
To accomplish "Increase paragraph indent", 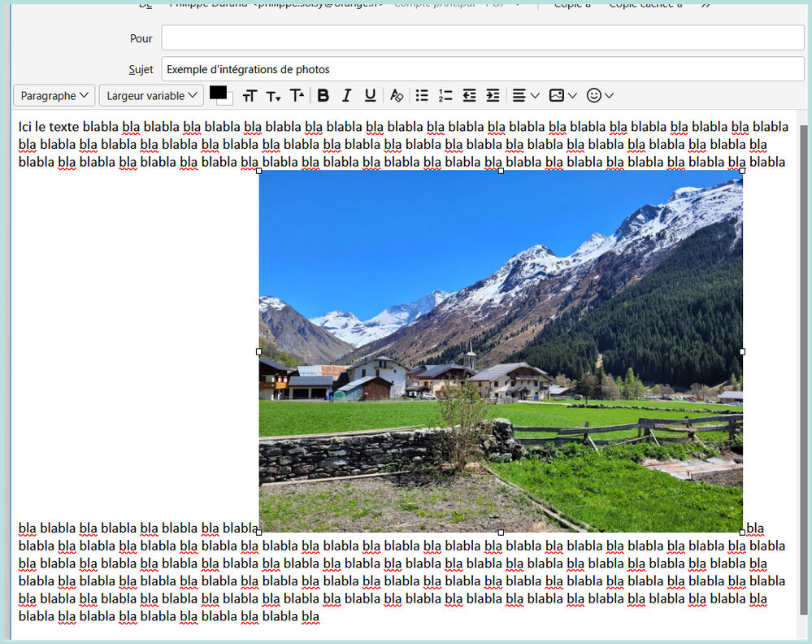I will (493, 96).
